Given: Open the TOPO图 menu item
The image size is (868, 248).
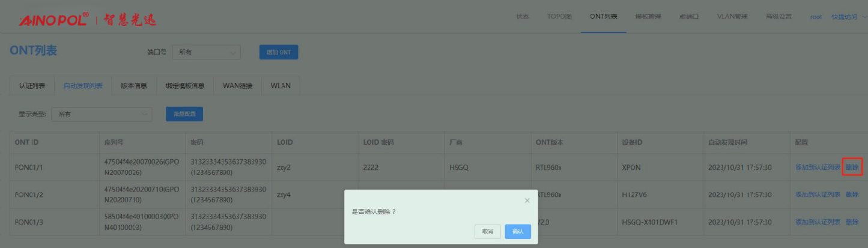Looking at the screenshot, I should pyautogui.click(x=559, y=17).
